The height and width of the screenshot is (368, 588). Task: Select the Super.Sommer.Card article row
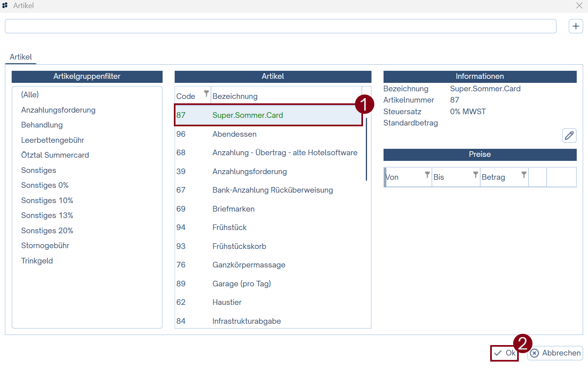pyautogui.click(x=248, y=115)
